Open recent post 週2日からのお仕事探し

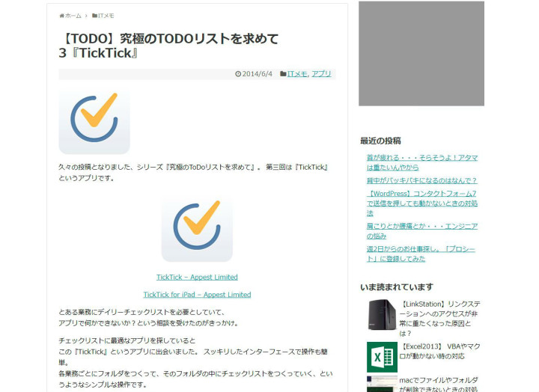[x=421, y=254]
